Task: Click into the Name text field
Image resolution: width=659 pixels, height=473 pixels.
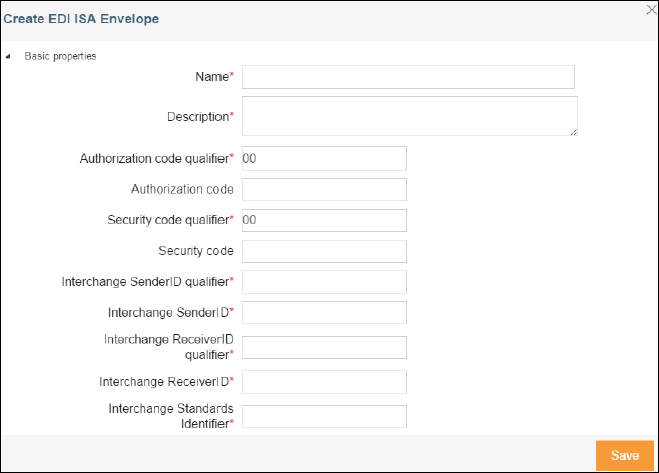Action: tap(408, 78)
